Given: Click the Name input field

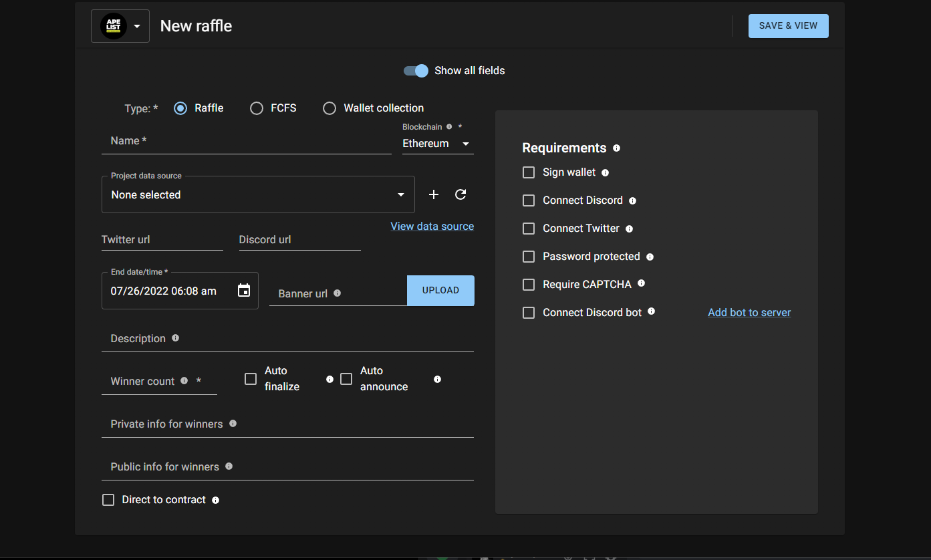Looking at the screenshot, I should click(x=246, y=141).
